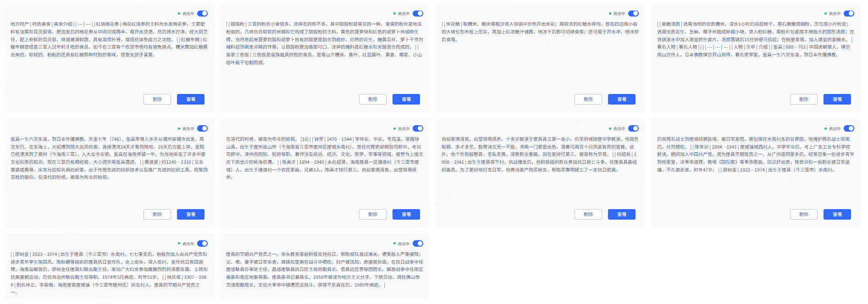868x304 pixels.
Task: Delete the 米花糖 card
Action: coord(588,99)
